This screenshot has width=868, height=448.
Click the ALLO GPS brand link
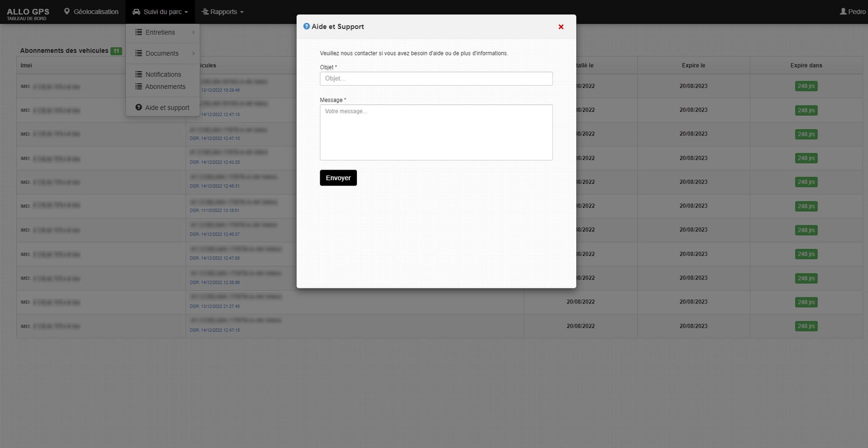(28, 12)
